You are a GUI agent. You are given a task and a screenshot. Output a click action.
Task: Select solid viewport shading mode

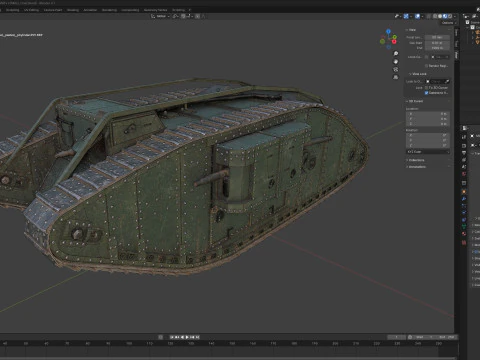[440, 16]
